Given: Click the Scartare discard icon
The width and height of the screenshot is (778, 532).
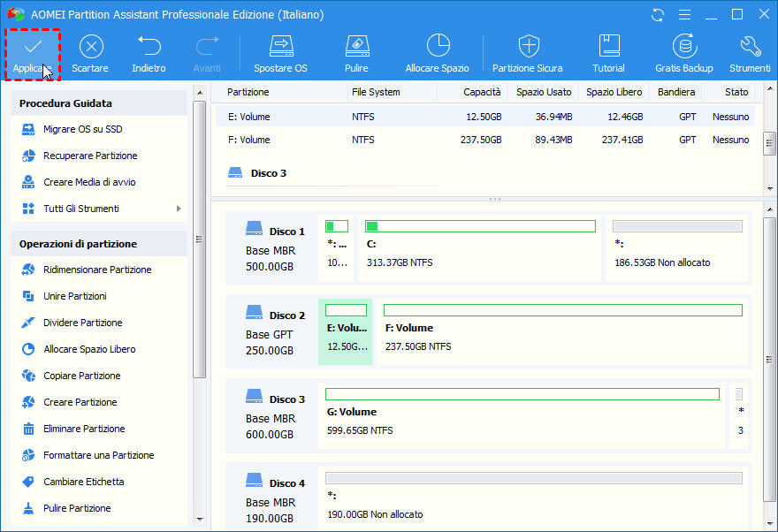Looking at the screenshot, I should coord(90,46).
